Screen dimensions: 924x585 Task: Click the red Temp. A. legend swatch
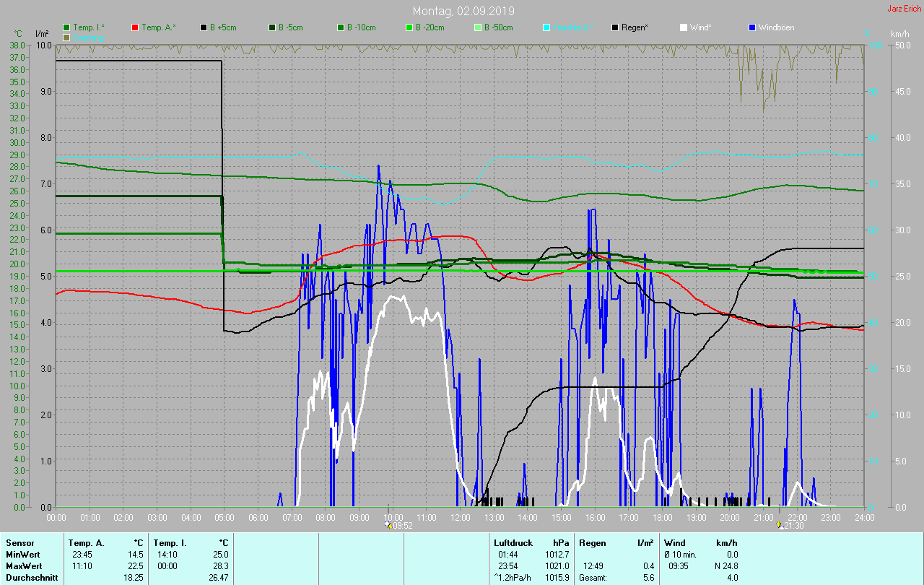point(136,27)
